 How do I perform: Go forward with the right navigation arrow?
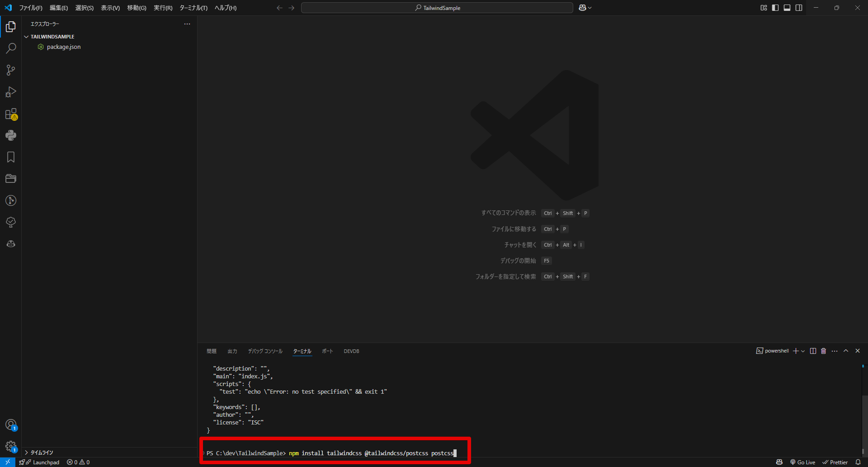(292, 8)
